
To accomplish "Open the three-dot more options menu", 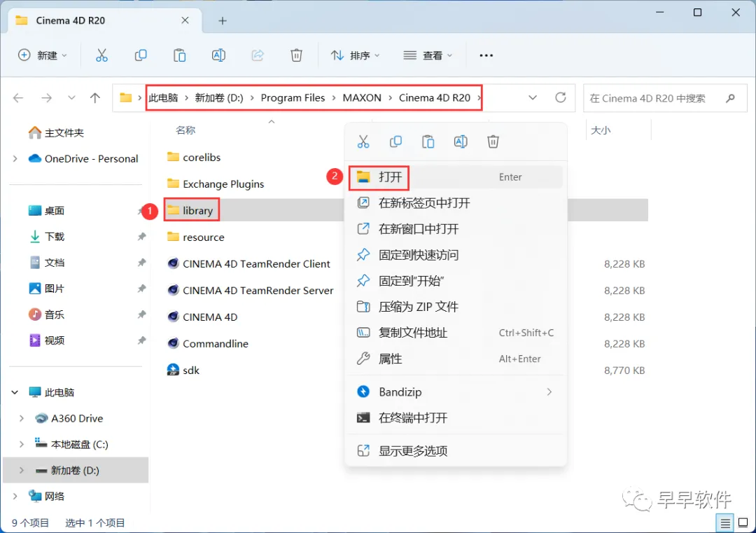I will point(486,55).
